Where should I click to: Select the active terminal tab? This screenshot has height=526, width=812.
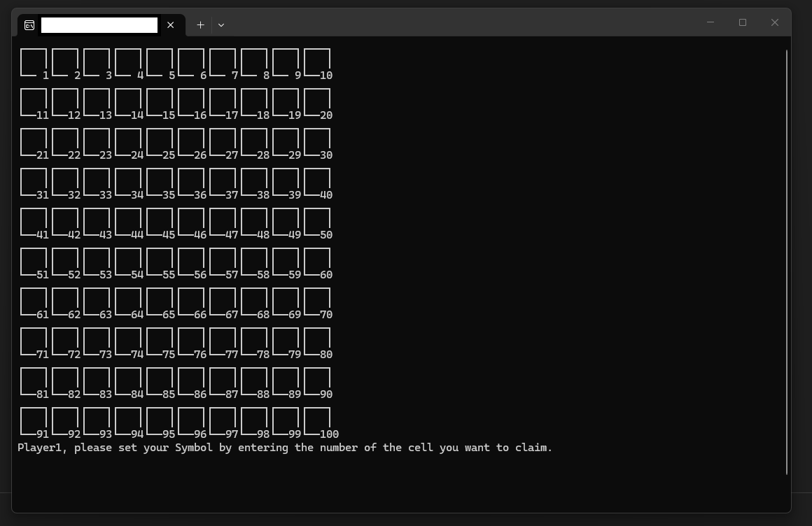pos(99,24)
